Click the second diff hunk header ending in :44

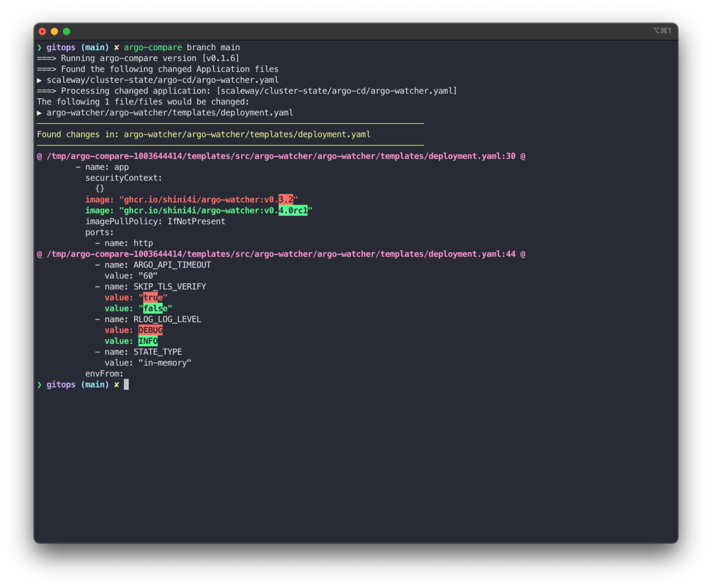pyautogui.click(x=281, y=253)
